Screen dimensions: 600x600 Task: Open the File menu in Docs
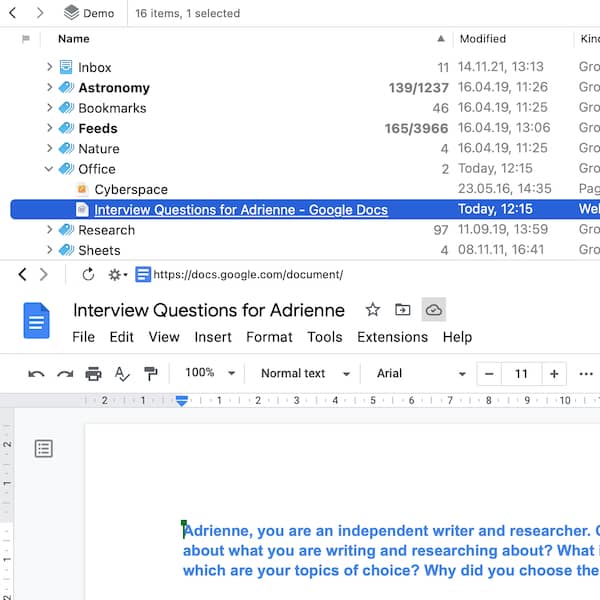[83, 337]
